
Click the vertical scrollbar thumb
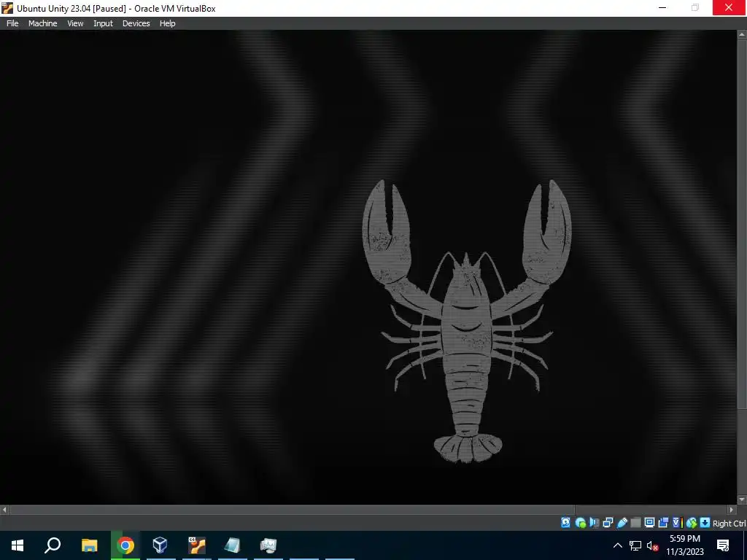coord(742,224)
